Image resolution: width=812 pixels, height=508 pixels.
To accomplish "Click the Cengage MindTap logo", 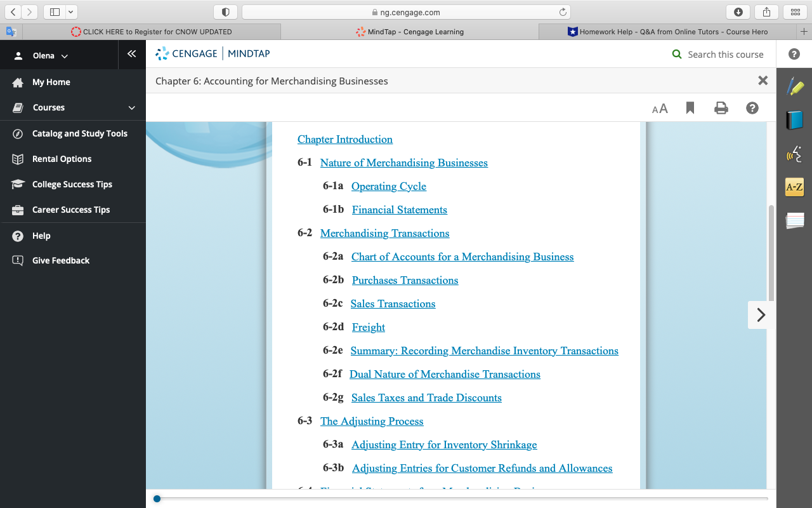I will pos(213,54).
